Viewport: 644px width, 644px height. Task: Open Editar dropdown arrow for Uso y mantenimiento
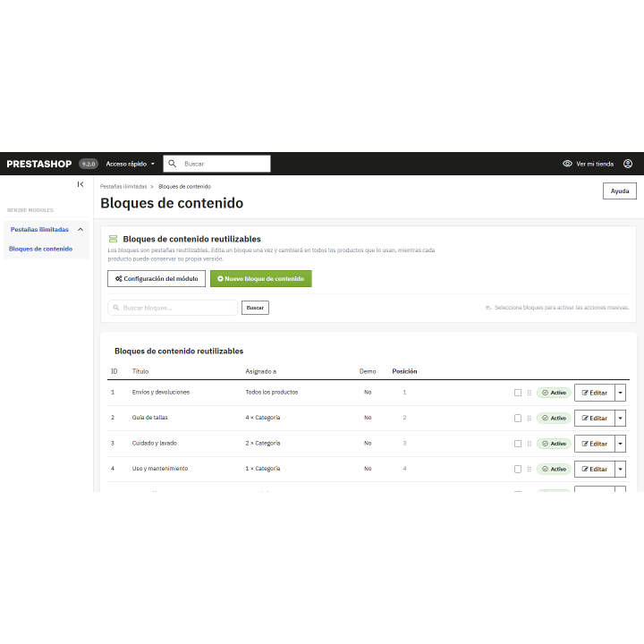pos(620,469)
